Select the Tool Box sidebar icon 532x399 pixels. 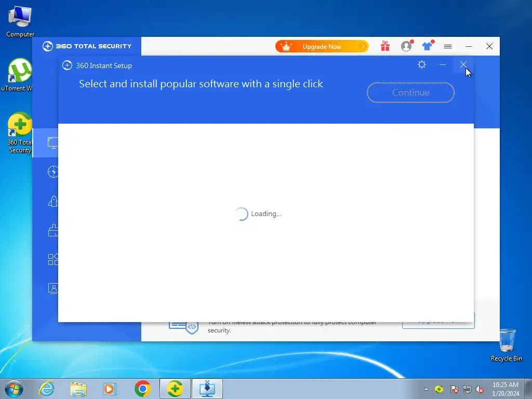click(53, 259)
